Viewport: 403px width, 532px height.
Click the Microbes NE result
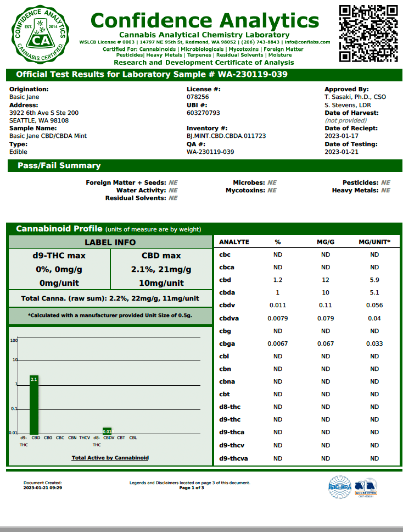[x=272, y=182]
